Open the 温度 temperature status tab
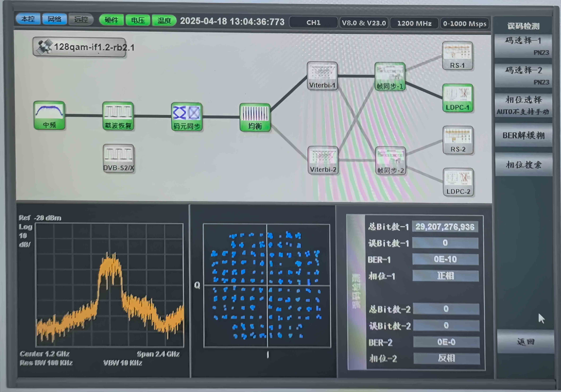 164,21
